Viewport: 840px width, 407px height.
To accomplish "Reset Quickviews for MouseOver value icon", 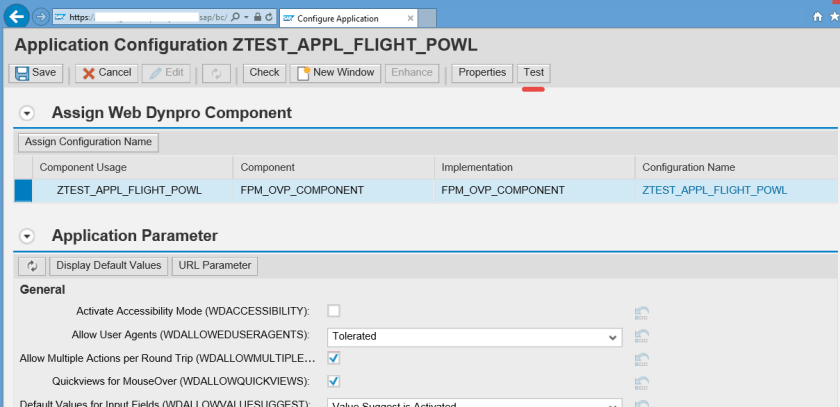I will [x=642, y=382].
